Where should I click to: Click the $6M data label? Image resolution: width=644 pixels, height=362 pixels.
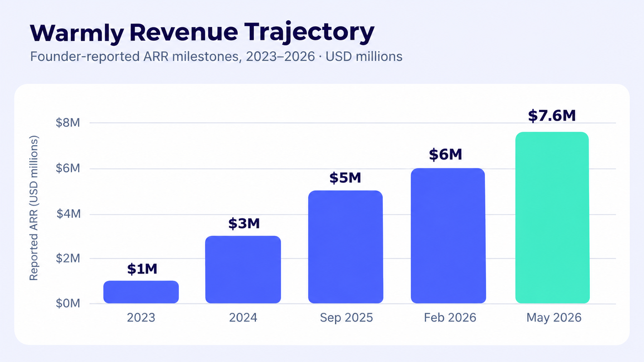[x=446, y=155]
